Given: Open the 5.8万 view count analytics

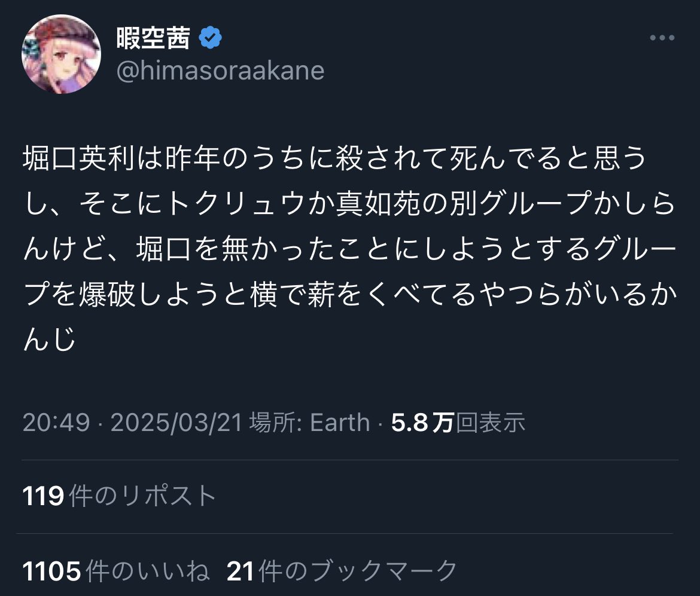Looking at the screenshot, I should click(422, 423).
